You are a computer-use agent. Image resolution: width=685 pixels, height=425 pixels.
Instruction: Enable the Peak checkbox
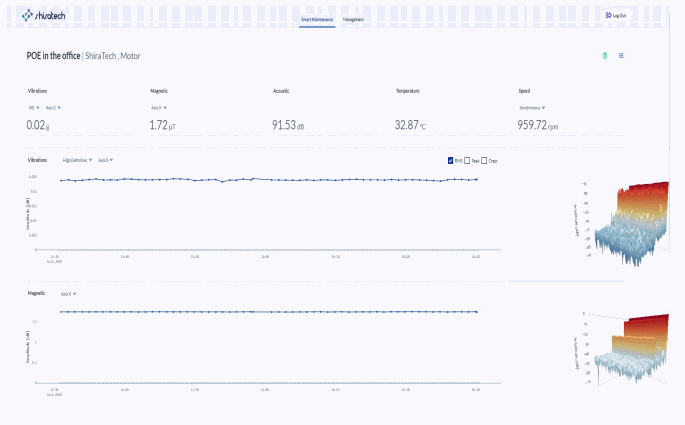[467, 160]
